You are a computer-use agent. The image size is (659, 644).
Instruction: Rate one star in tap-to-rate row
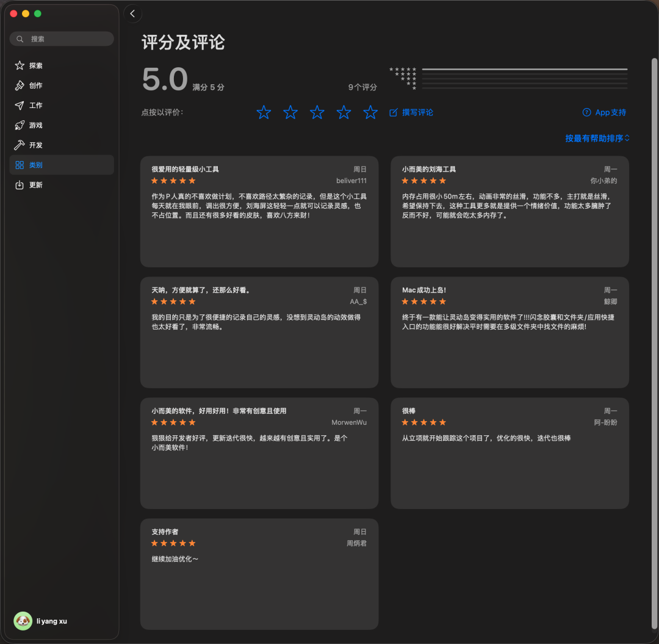[x=264, y=112]
